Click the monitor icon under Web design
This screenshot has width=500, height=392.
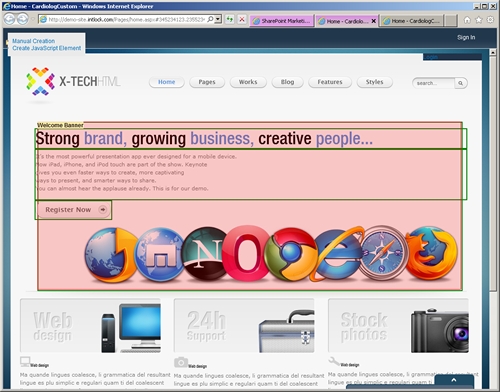coord(25,361)
